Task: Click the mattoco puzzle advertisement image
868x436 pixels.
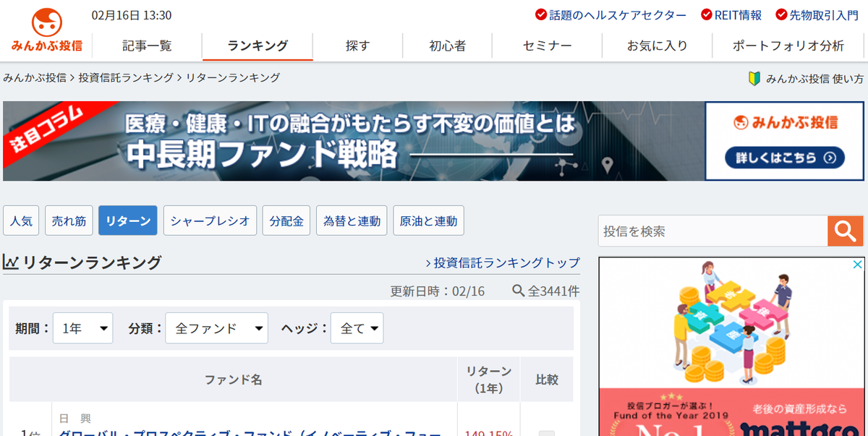Action: pyautogui.click(x=731, y=346)
